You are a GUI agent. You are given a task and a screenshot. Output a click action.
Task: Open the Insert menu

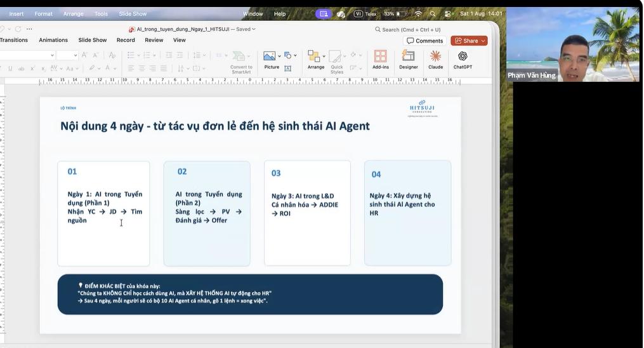(x=16, y=13)
